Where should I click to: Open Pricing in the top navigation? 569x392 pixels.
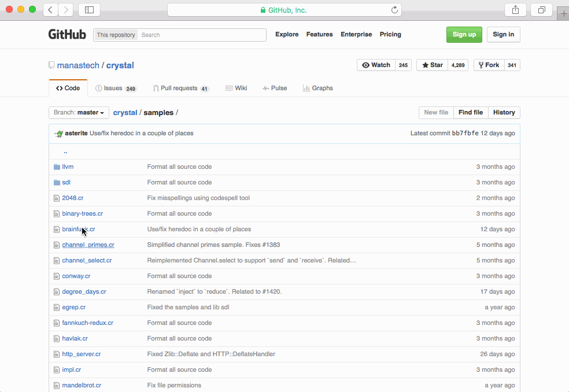point(390,35)
